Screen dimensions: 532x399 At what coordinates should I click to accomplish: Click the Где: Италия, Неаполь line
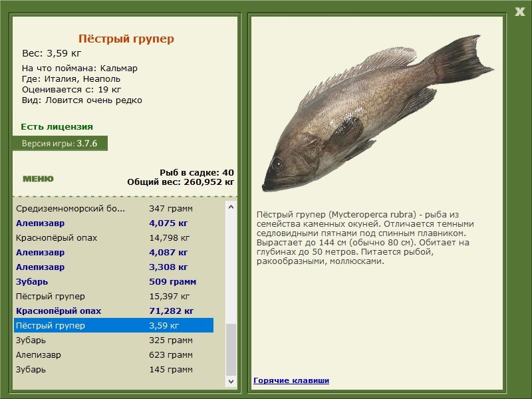pyautogui.click(x=71, y=78)
